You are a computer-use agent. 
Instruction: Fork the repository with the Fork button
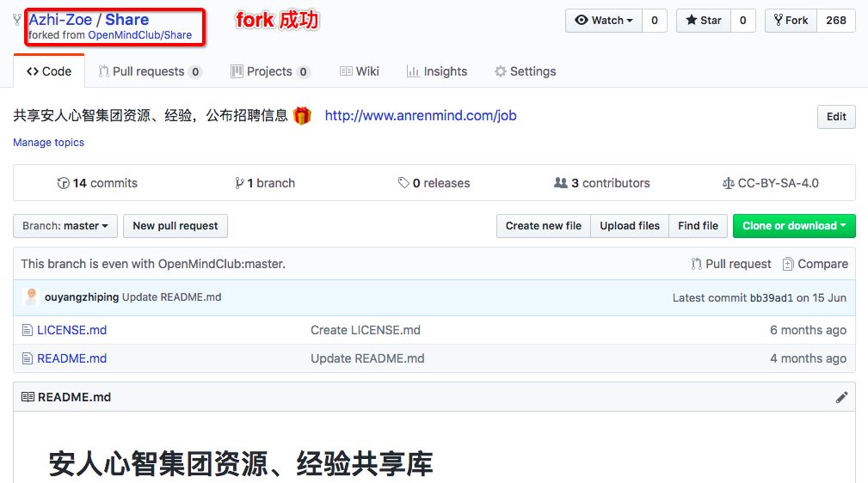tap(791, 21)
